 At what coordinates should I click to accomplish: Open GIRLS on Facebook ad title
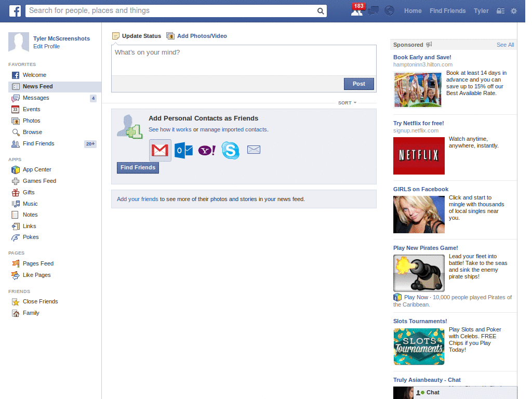[x=421, y=189]
